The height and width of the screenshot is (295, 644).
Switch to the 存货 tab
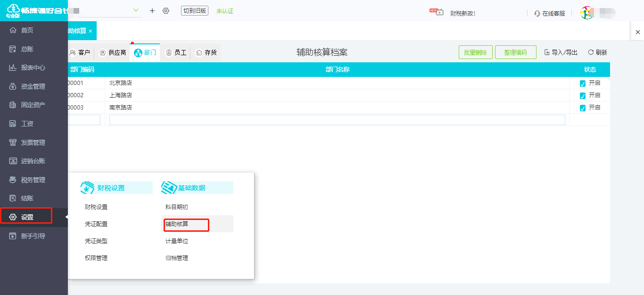click(206, 52)
